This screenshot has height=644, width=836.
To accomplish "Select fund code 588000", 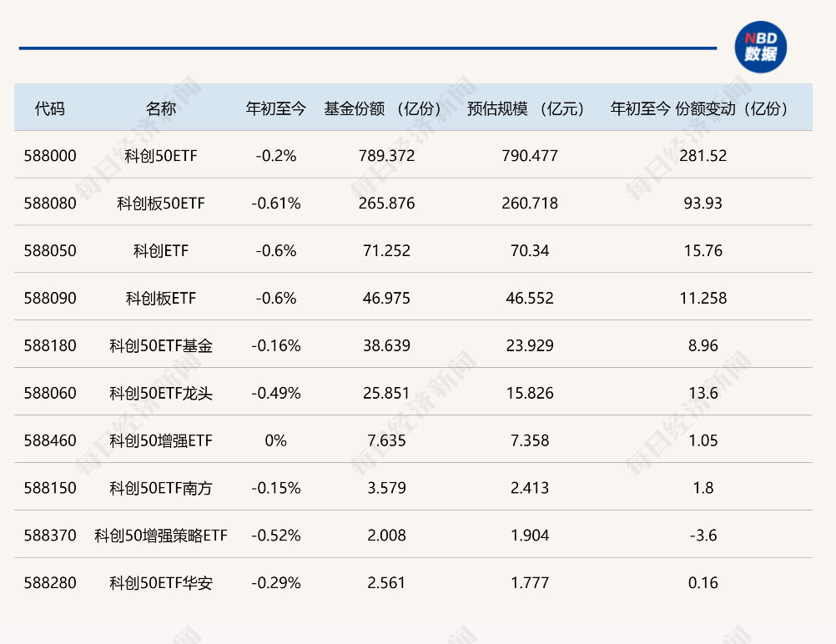I will [x=50, y=156].
